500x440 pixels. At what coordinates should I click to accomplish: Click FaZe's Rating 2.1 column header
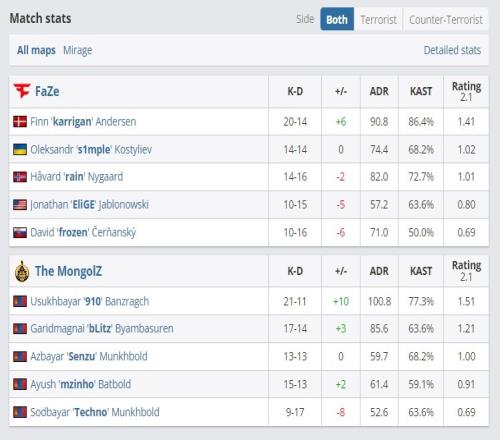(466, 91)
